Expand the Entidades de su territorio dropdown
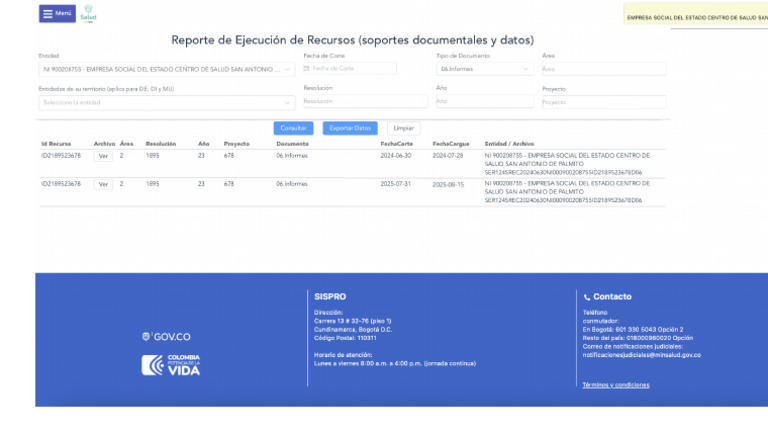Screen dimensions: 768x433 [167, 102]
